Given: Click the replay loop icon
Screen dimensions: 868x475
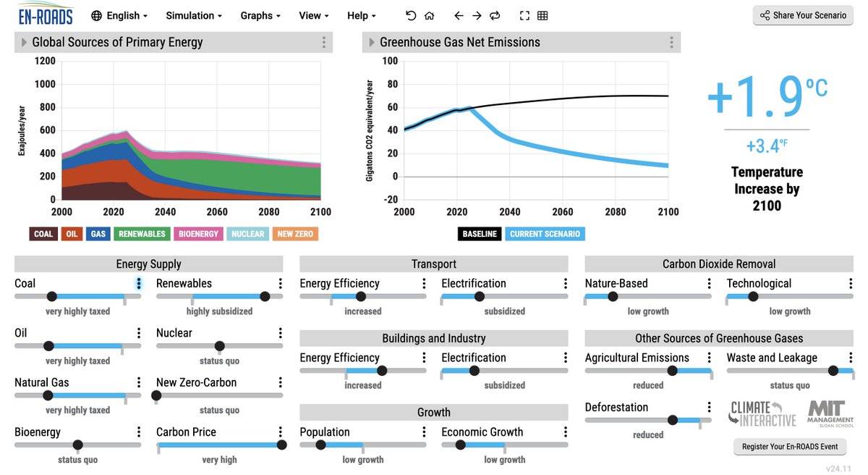Looking at the screenshot, I should 495,15.
